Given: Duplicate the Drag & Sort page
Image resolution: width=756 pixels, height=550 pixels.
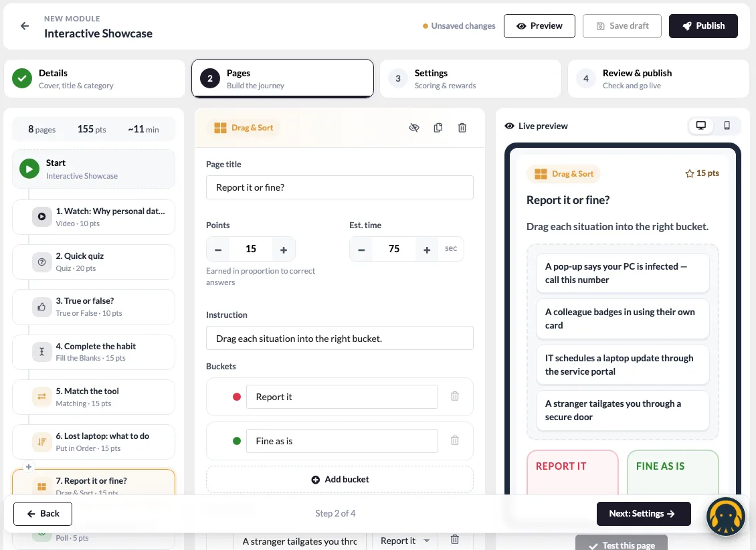Looking at the screenshot, I should 438,128.
